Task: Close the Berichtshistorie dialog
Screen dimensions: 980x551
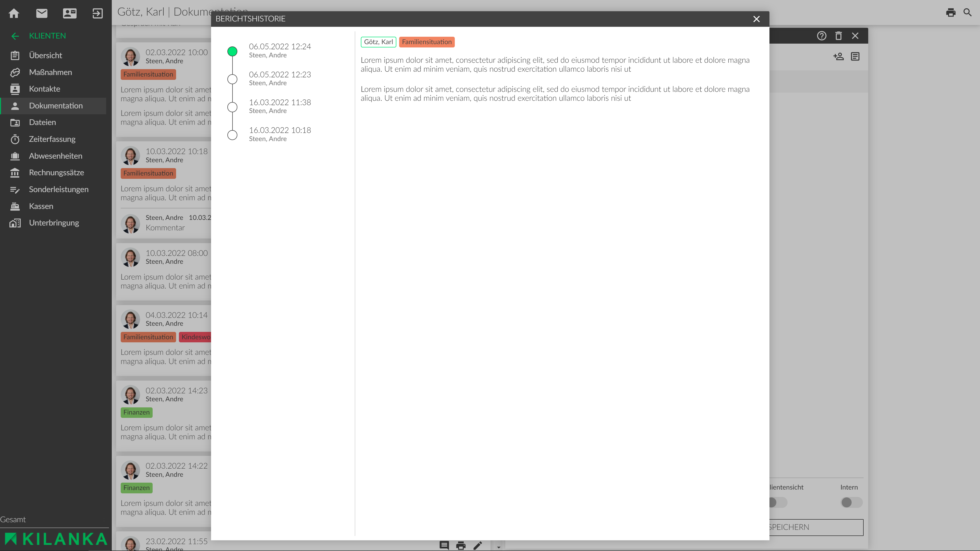Action: (x=756, y=19)
